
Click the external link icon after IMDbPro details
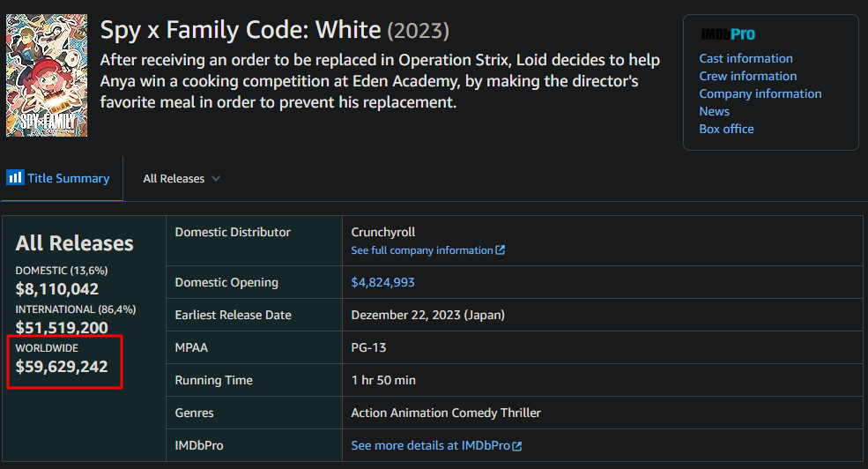(x=517, y=446)
